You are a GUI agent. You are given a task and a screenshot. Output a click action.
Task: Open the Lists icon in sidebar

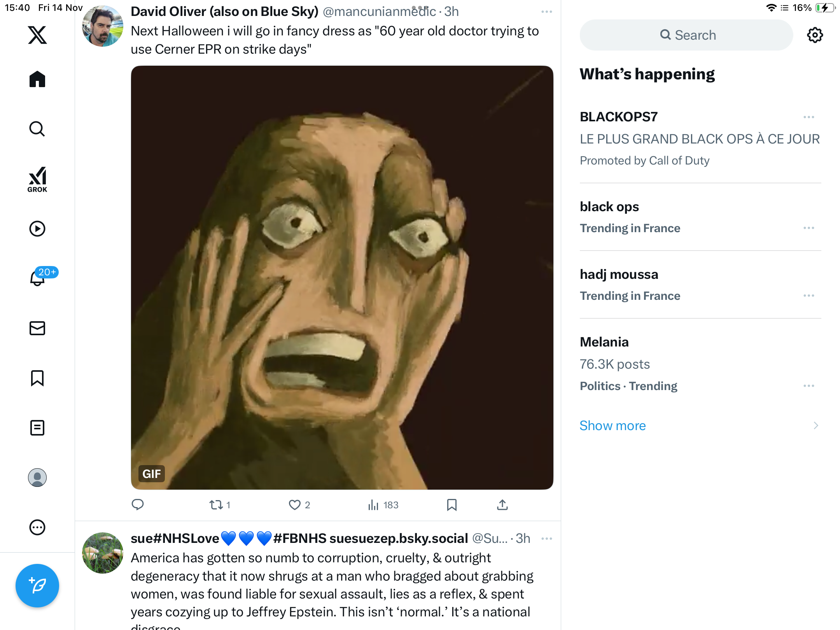pos(37,428)
